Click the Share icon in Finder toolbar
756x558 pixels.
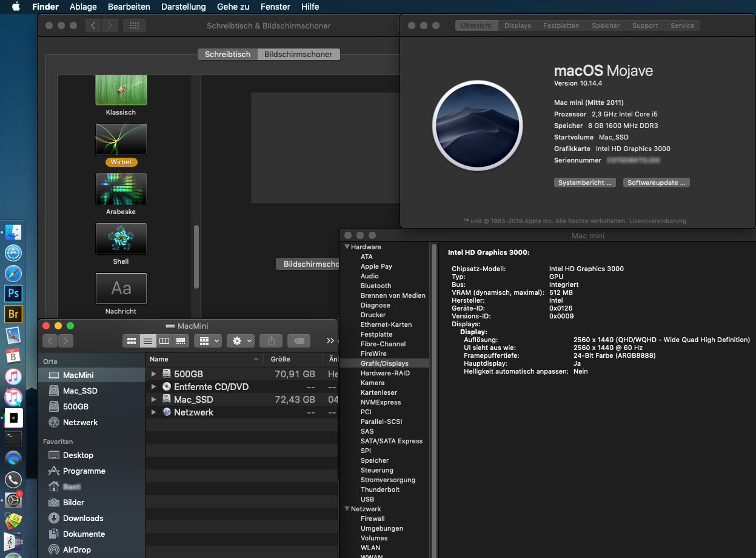click(x=271, y=341)
